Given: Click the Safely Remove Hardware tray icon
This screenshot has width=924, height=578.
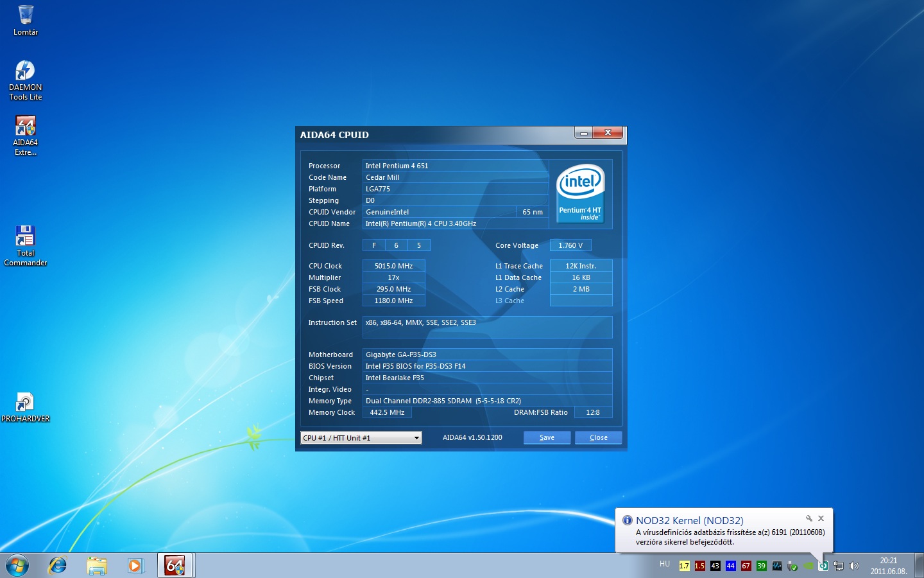Looking at the screenshot, I should [792, 566].
